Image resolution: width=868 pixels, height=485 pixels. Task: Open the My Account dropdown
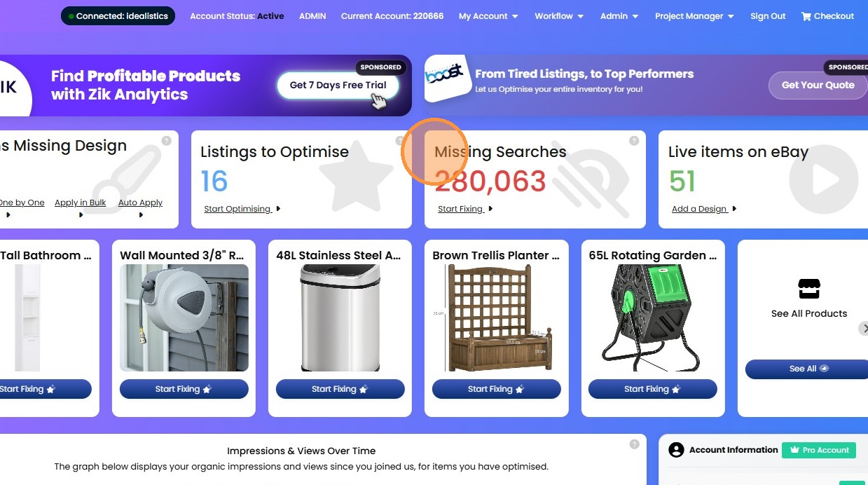(x=488, y=16)
